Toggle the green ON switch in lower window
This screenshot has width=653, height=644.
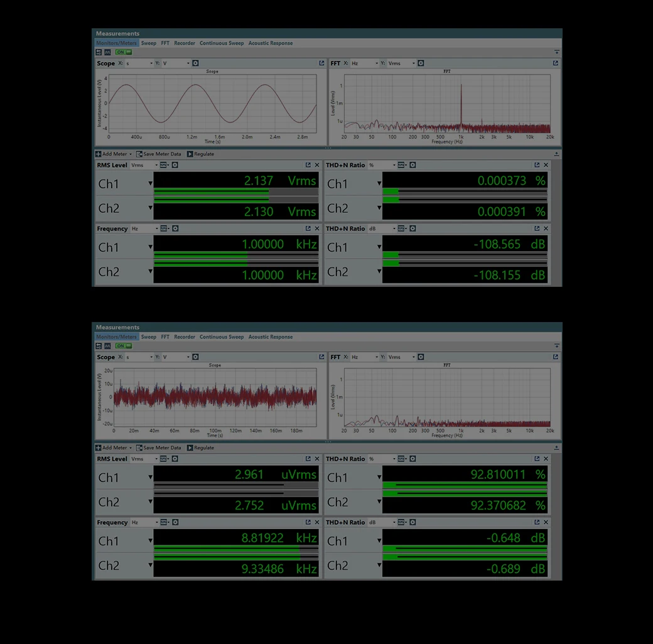click(x=124, y=346)
